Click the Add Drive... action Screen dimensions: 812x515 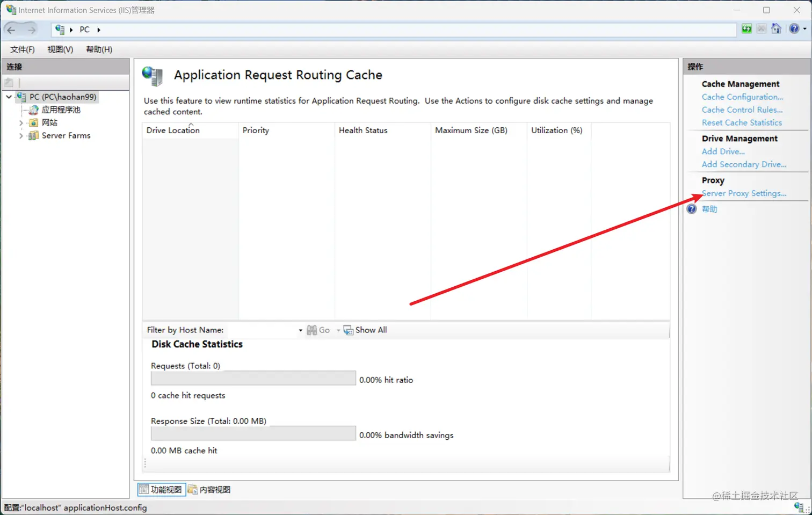(723, 152)
